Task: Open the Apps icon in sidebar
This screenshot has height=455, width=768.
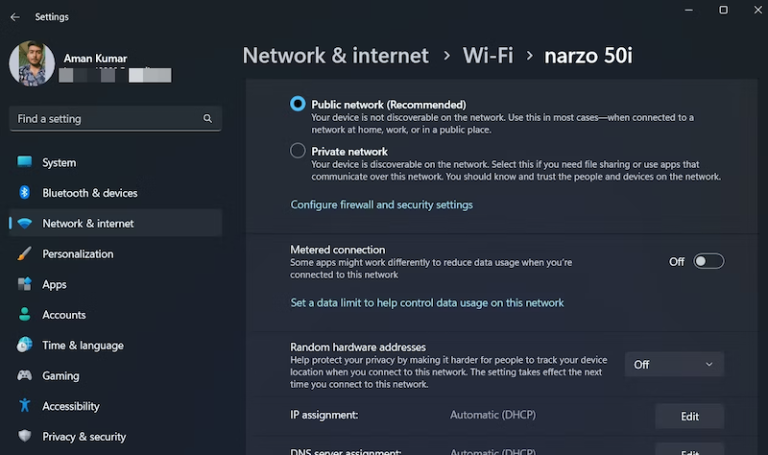Action: (x=25, y=284)
